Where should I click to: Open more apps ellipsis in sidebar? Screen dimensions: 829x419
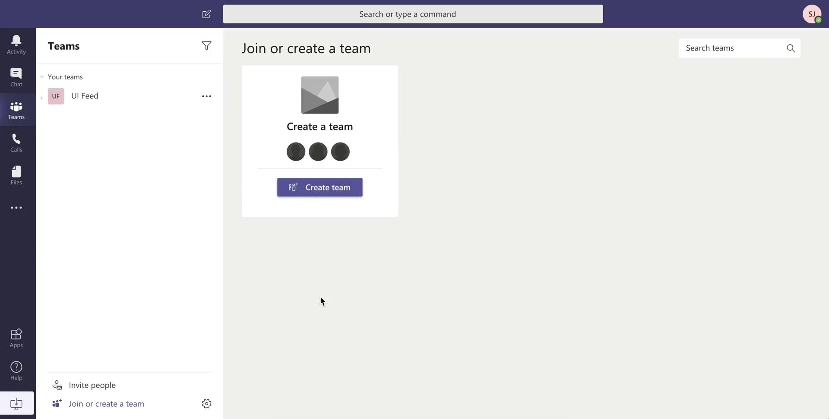coord(16,208)
